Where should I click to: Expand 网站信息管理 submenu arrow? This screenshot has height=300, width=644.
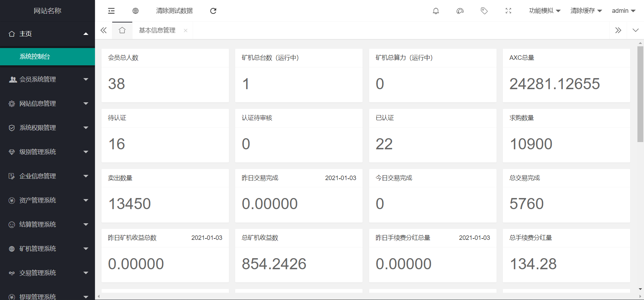click(86, 104)
